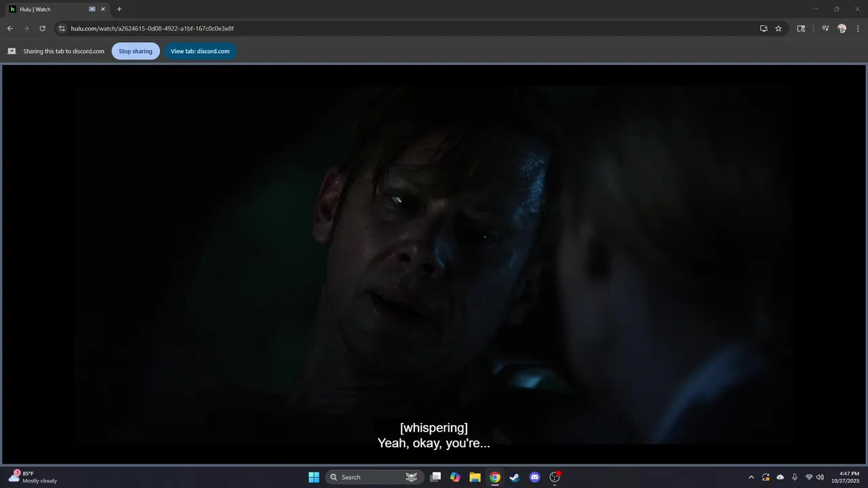
Task: Open File Explorer from taskbar
Action: tap(475, 477)
